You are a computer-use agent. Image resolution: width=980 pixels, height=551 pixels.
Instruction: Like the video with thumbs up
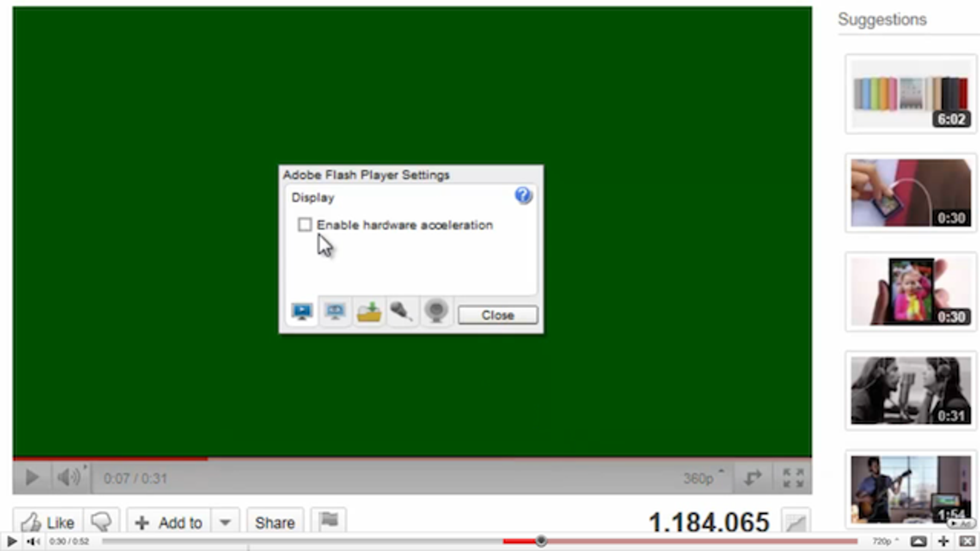click(x=48, y=522)
